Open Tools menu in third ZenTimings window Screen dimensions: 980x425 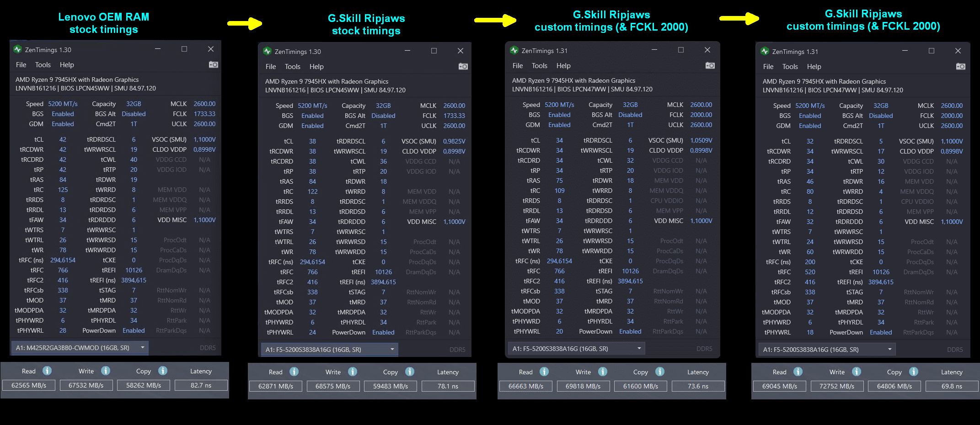(540, 66)
